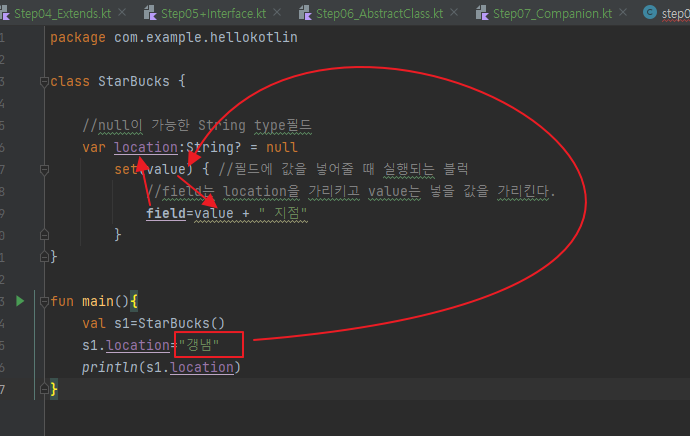Click the println call
The width and height of the screenshot is (690, 436).
110,367
